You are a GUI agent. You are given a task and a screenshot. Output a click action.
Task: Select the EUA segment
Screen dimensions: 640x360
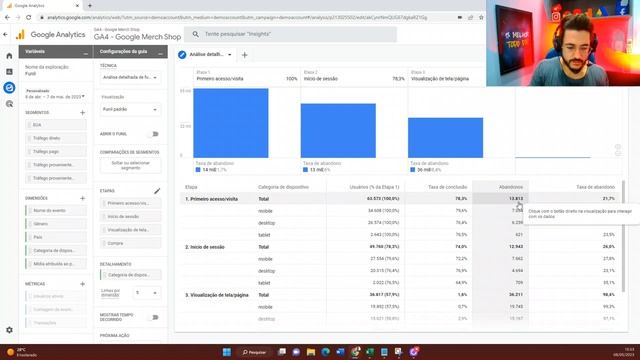coord(56,125)
